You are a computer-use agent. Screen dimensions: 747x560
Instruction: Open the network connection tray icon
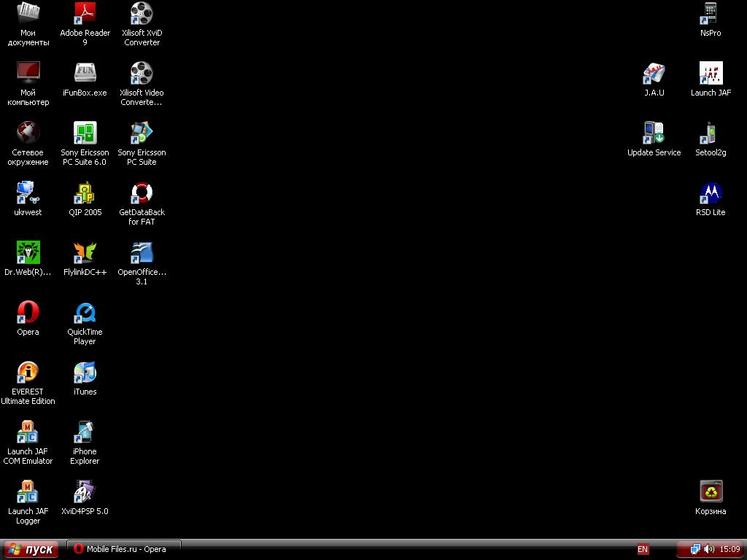(x=695, y=550)
